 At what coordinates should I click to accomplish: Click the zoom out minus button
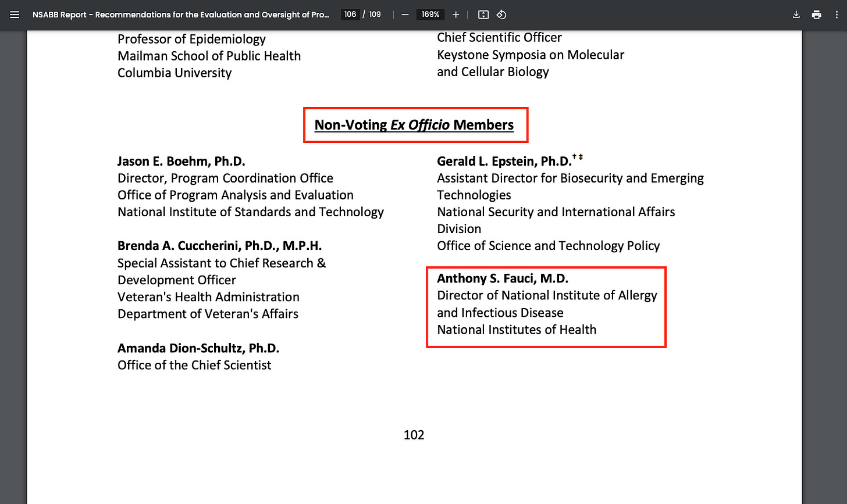point(405,15)
